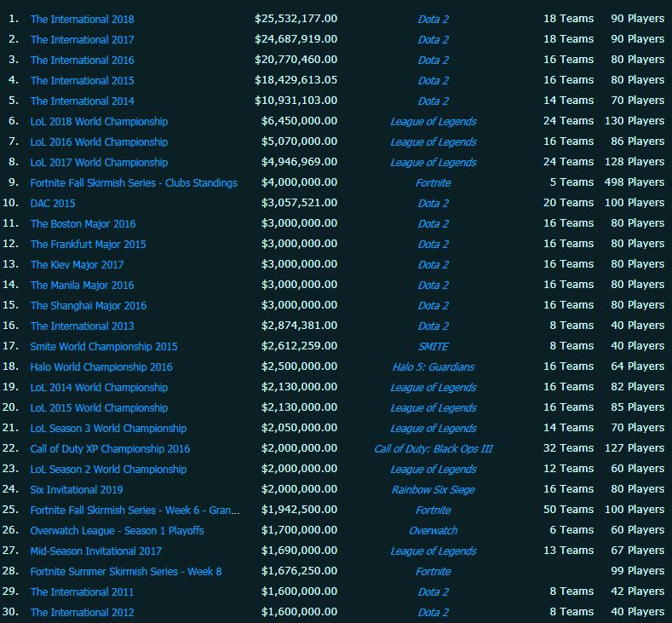Open The International 2015 tournament link
Screen dimensions: 672x623
[x=82, y=81]
